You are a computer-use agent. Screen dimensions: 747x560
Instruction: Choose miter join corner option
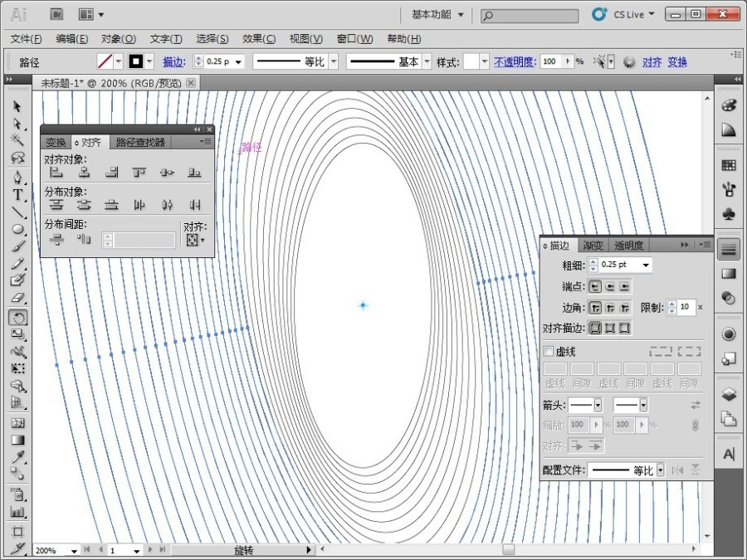coord(595,308)
